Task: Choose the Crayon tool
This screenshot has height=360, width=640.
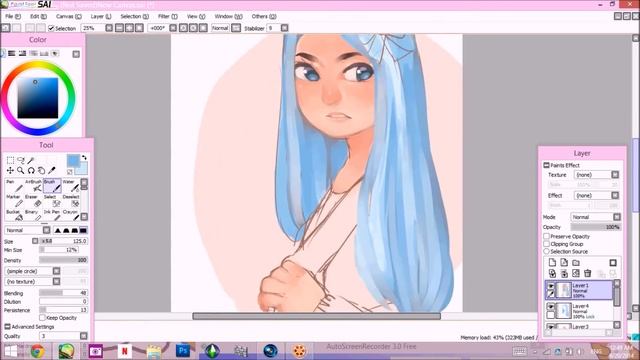Action: click(71, 216)
